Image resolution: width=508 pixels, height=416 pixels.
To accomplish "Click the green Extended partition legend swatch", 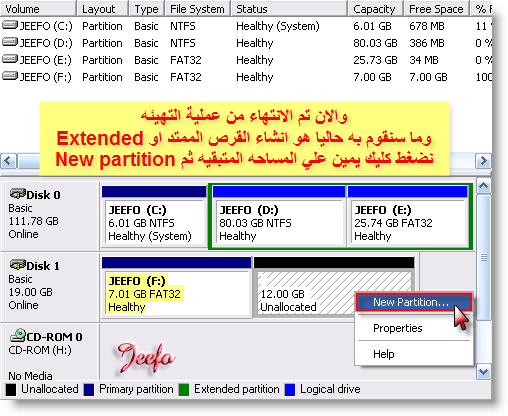I will 184,390.
